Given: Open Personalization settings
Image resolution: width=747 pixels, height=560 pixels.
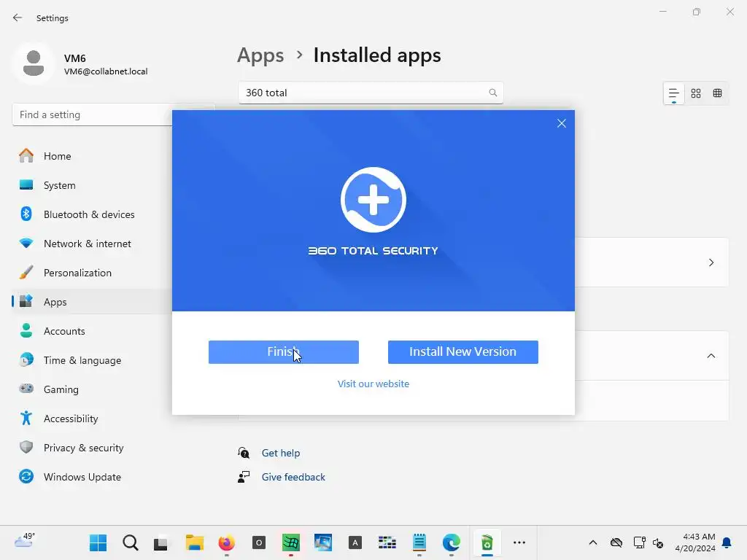Looking at the screenshot, I should 92,273.
